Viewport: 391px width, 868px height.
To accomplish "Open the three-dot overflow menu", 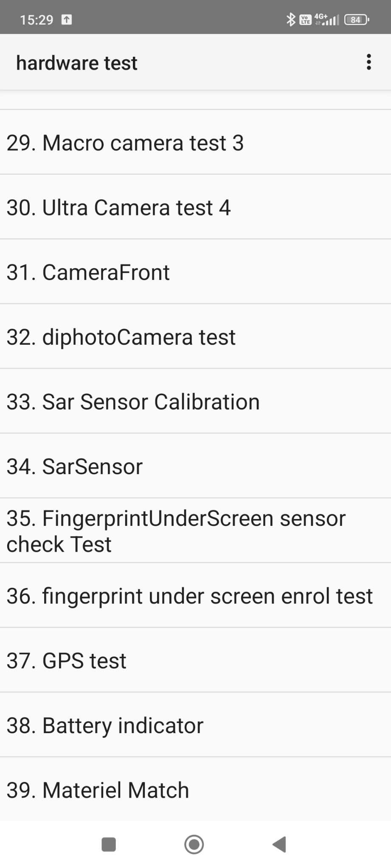I will (368, 62).
